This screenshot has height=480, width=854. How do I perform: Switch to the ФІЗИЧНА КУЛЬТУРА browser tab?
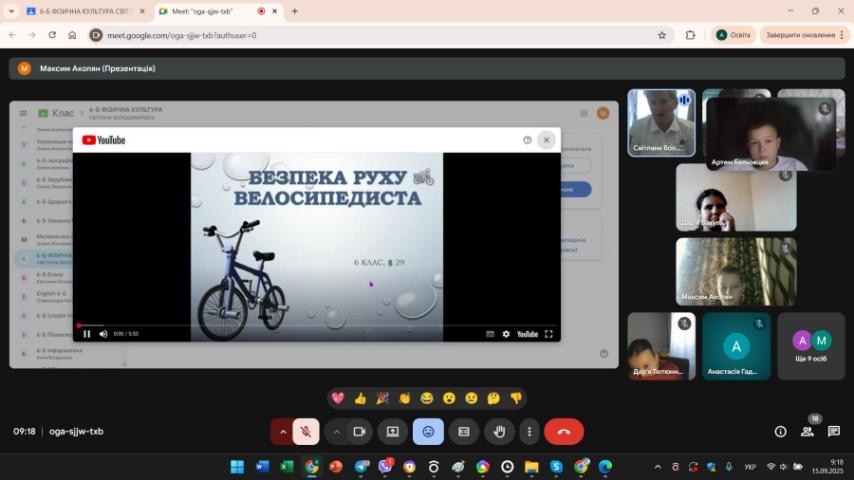[83, 11]
